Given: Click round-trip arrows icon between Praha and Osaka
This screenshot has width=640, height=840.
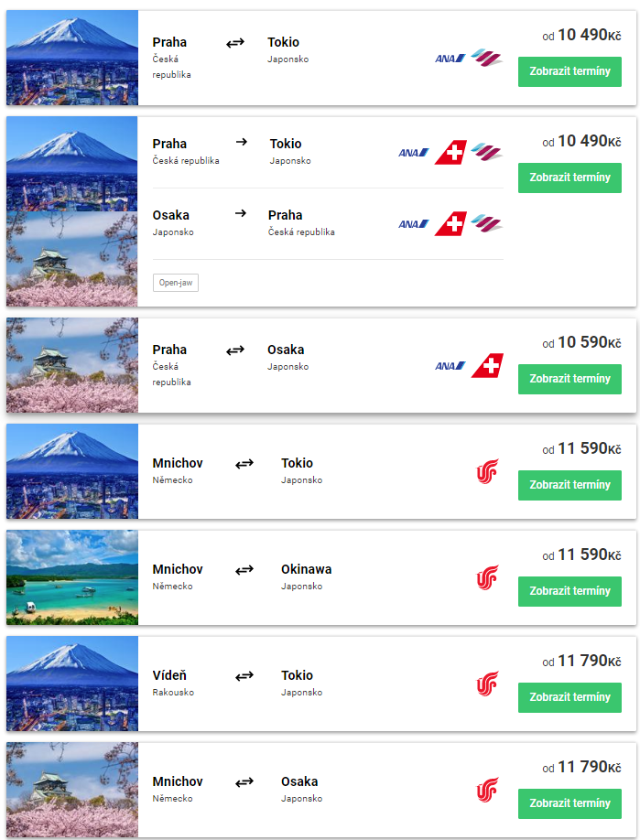Looking at the screenshot, I should (x=235, y=350).
